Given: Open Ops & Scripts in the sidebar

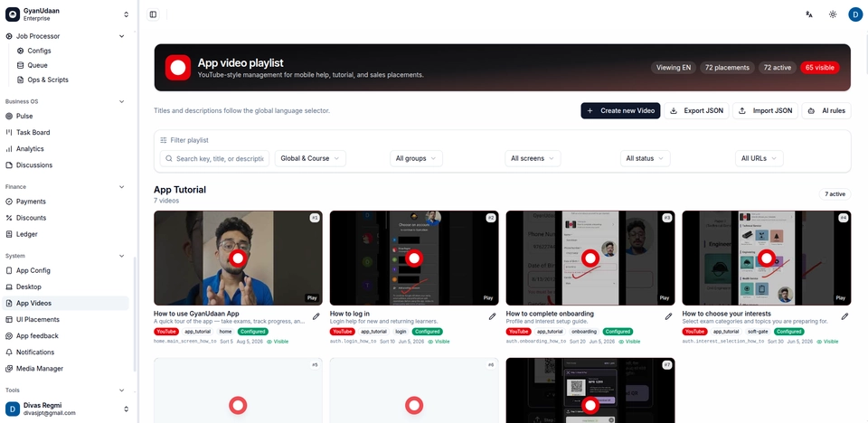Looking at the screenshot, I should [48, 80].
